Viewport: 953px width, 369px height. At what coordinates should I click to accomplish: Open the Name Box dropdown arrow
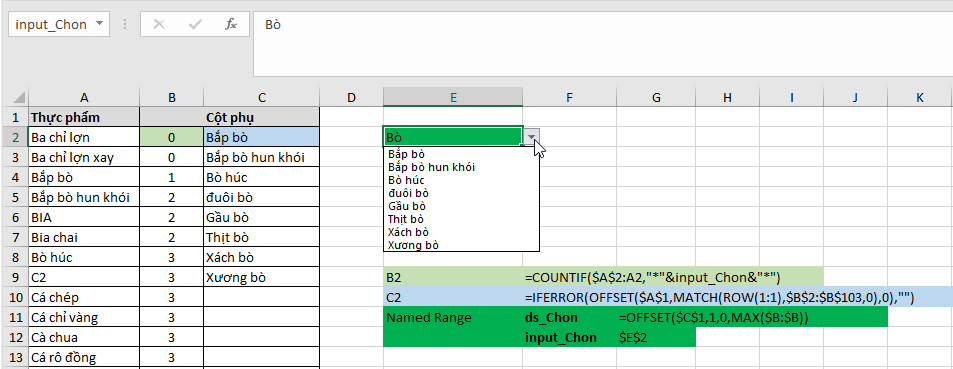click(100, 24)
